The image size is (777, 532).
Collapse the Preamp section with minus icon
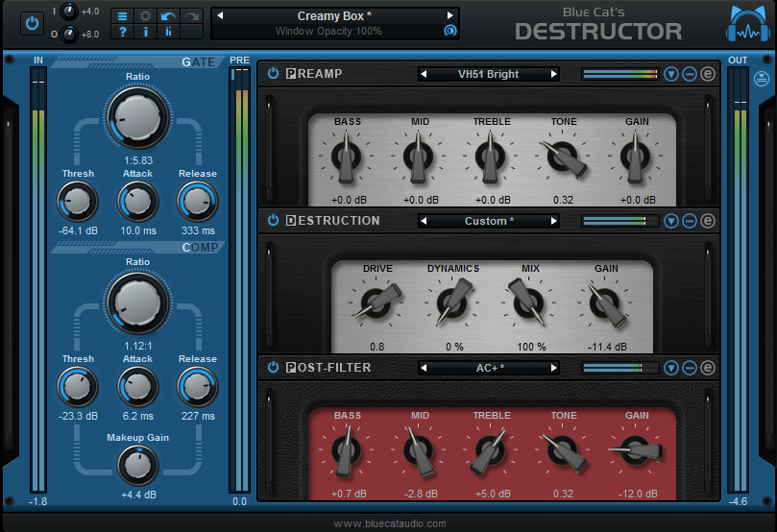click(690, 74)
